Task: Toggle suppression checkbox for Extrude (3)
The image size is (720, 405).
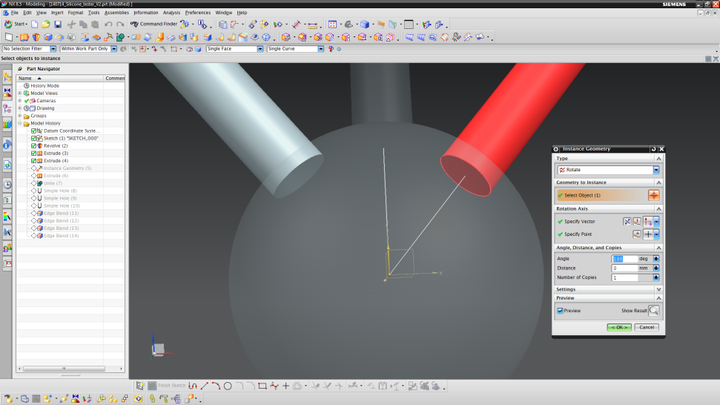Action: [x=34, y=153]
